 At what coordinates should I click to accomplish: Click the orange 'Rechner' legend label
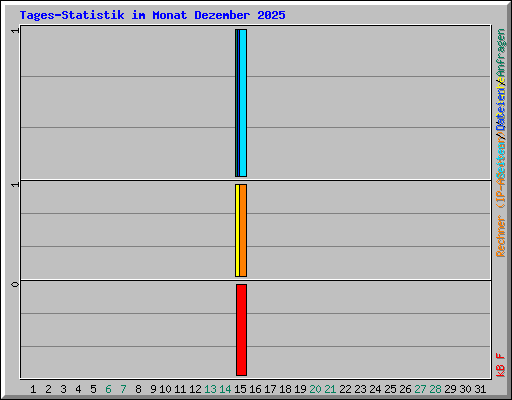[501, 237]
